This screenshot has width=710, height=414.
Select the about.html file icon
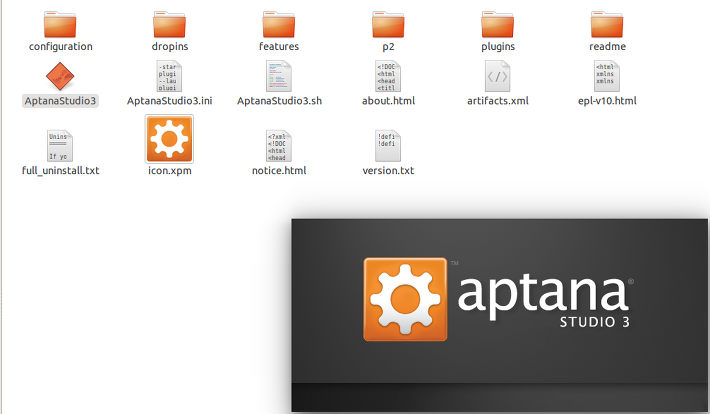pyautogui.click(x=388, y=77)
